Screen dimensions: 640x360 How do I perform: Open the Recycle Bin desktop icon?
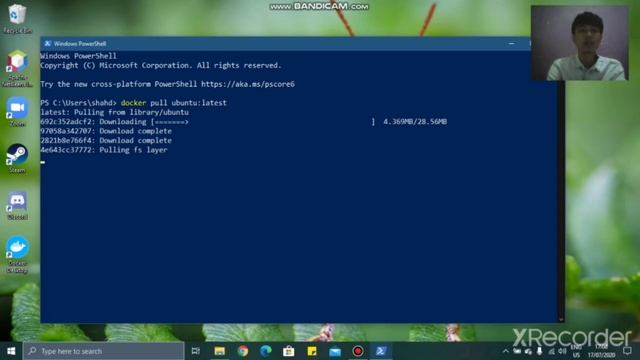click(x=17, y=18)
